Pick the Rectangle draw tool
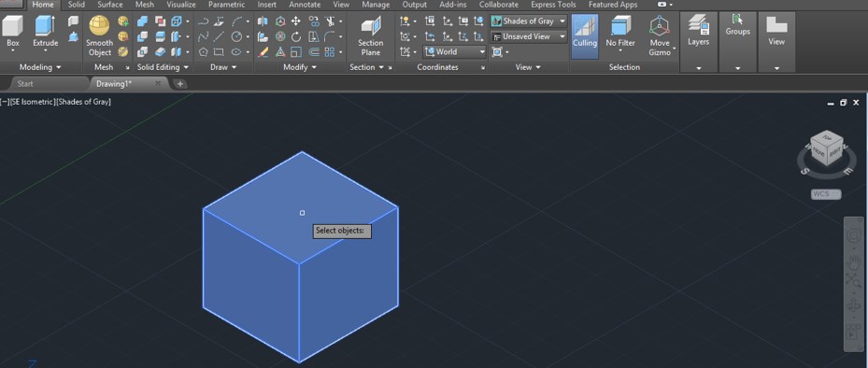Viewport: 868px width, 368px height. pos(220,52)
